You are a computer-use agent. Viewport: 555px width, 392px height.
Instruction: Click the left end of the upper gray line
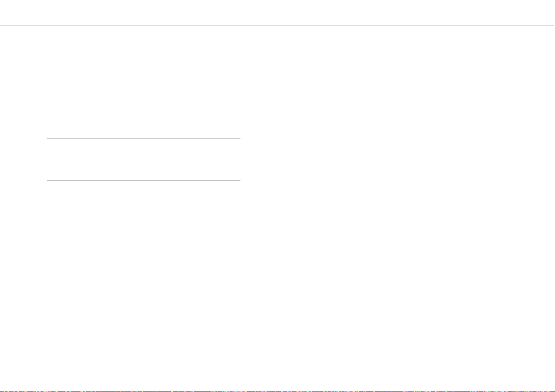(48, 139)
